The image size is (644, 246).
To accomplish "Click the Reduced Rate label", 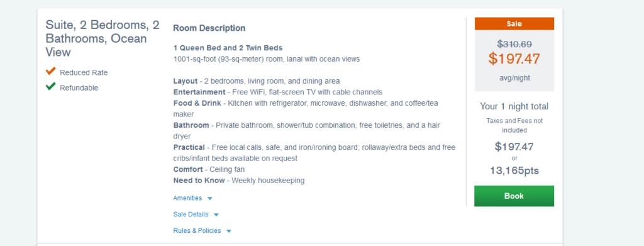I will [x=84, y=73].
